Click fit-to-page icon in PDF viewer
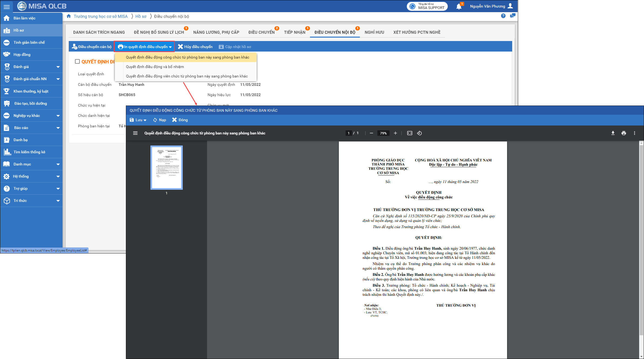Screen dimensions: 644x359 tap(409, 133)
